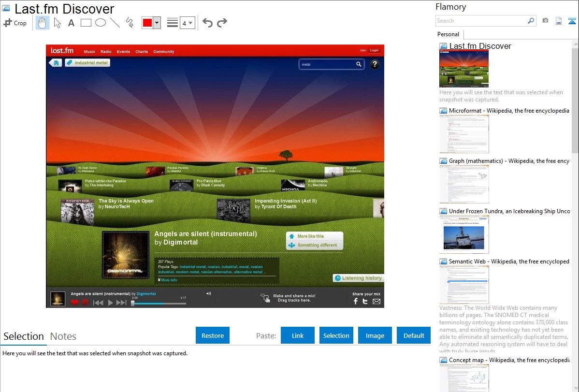The image size is (579, 392).
Task: Click More like this button
Action: pos(314,236)
